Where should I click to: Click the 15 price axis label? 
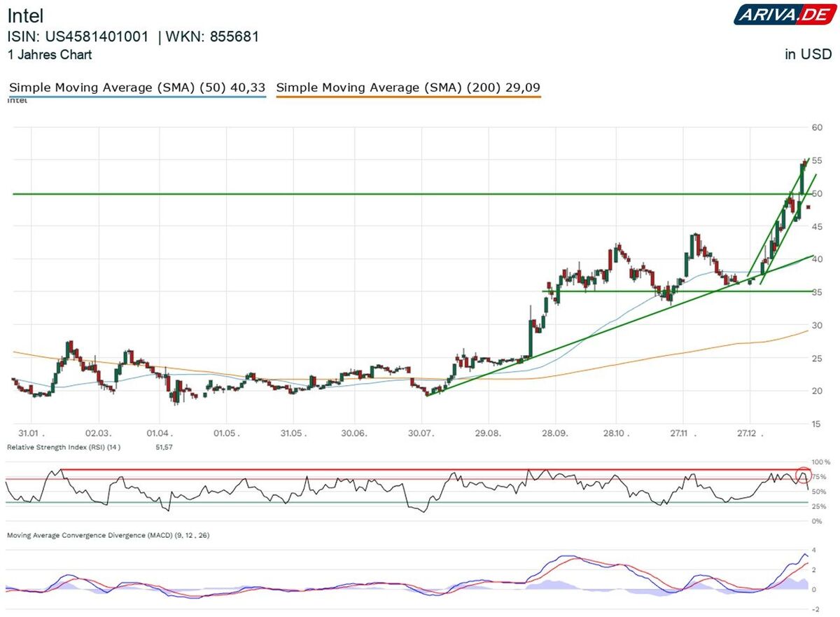pyautogui.click(x=817, y=424)
